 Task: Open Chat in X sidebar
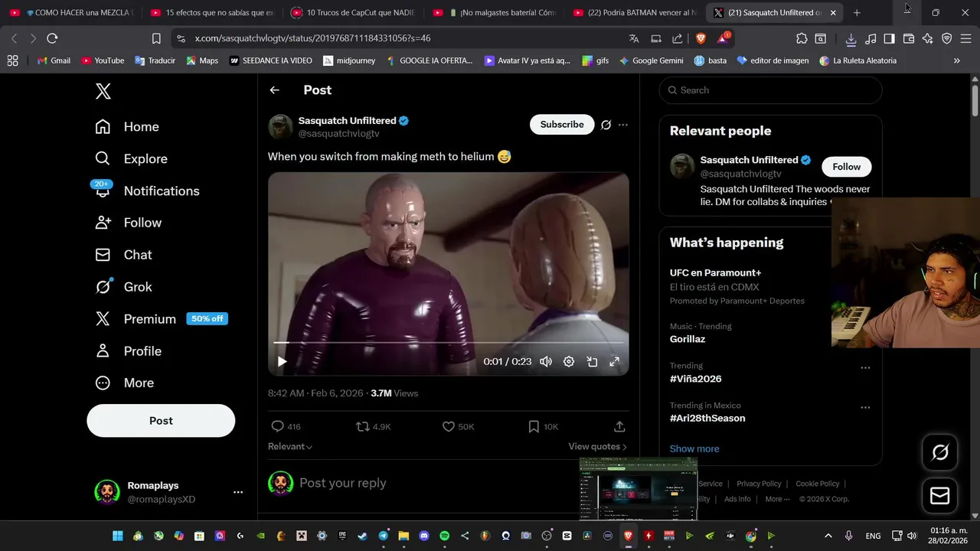123,255
